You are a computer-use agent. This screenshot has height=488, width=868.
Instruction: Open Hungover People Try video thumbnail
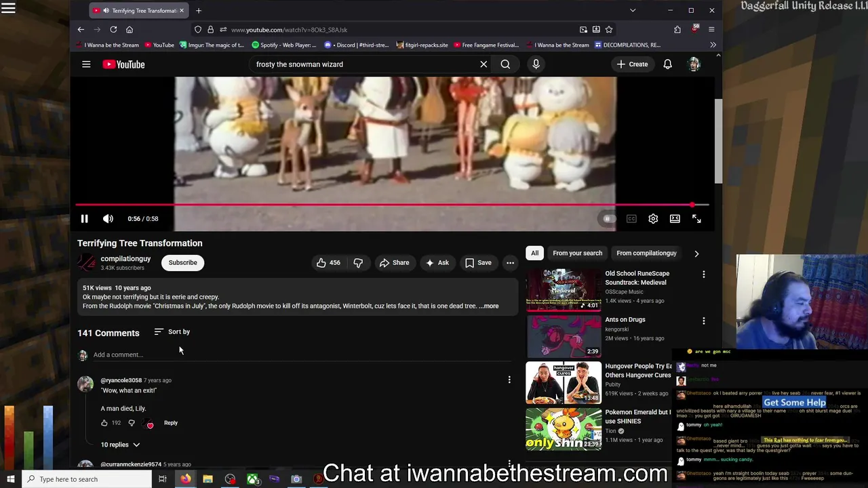tap(564, 382)
